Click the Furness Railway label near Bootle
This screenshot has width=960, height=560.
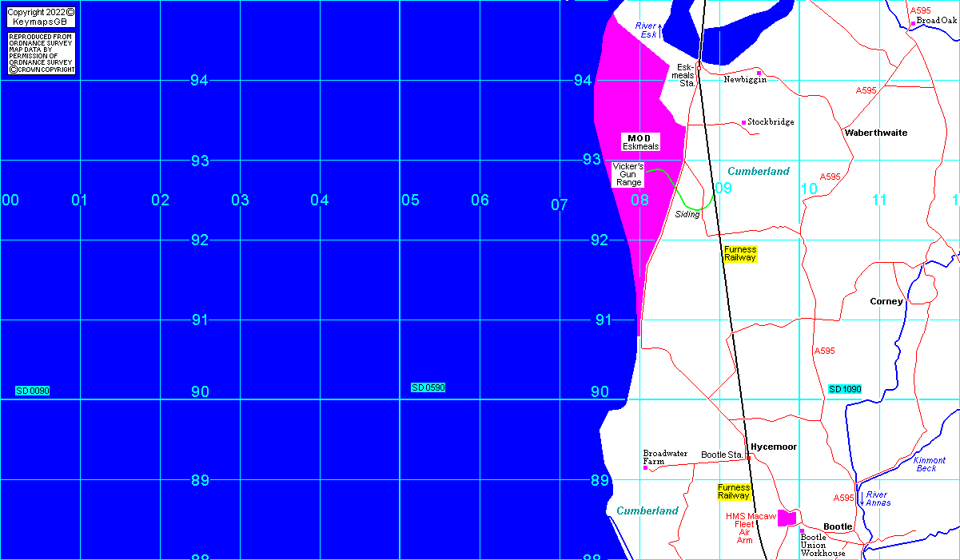tap(734, 491)
